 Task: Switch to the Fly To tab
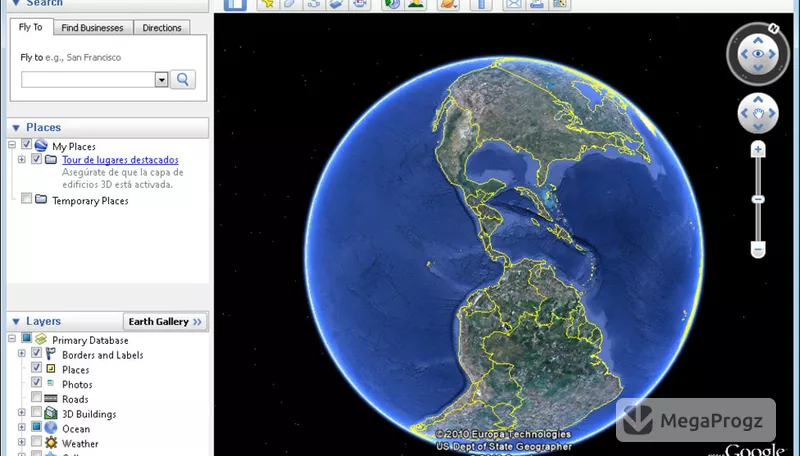[x=31, y=27]
